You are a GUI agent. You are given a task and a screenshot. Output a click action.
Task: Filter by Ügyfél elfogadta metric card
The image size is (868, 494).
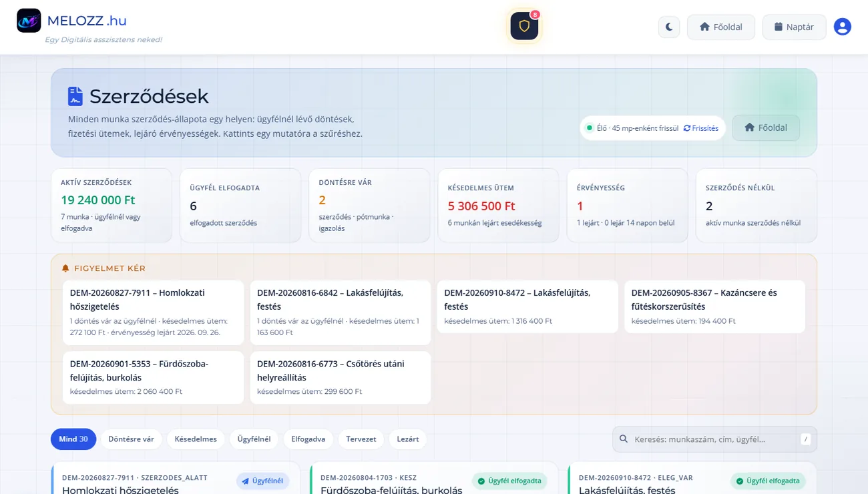[x=240, y=206]
